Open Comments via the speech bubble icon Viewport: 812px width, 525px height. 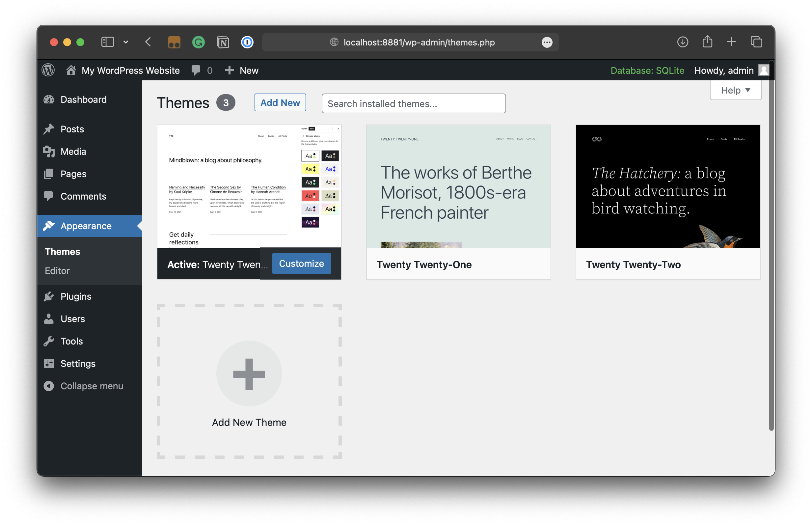pos(49,196)
